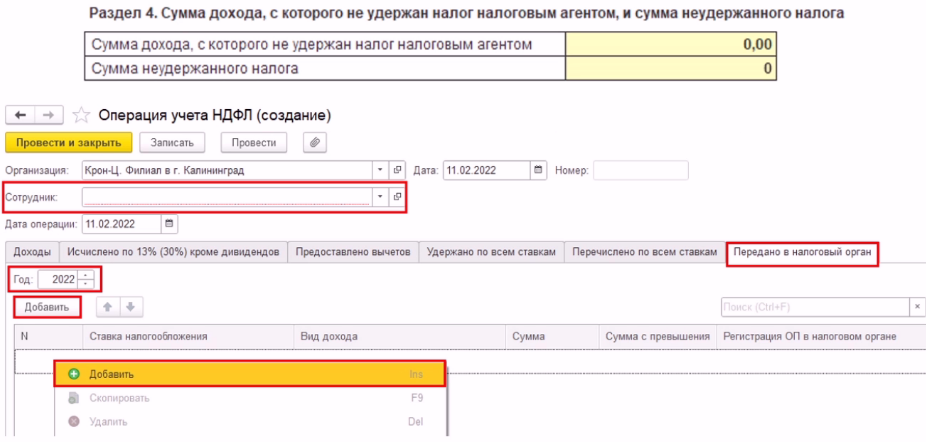The height and width of the screenshot is (442, 926).
Task: Switch to the Доходы tab
Action: point(33,252)
